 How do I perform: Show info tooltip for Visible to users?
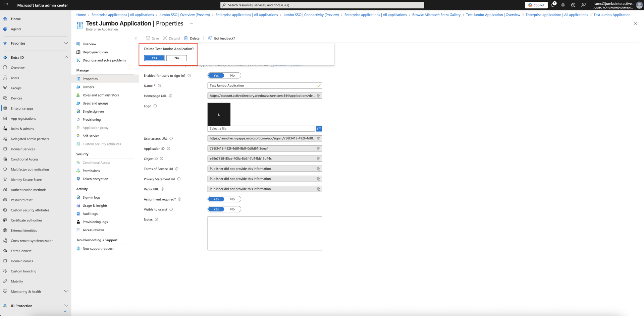click(x=171, y=209)
